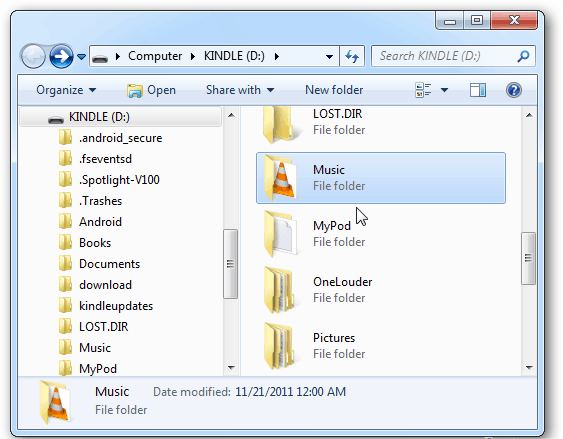Click the navigation pane scrollbar thumb
This screenshot has height=439, width=563.
coord(230,264)
